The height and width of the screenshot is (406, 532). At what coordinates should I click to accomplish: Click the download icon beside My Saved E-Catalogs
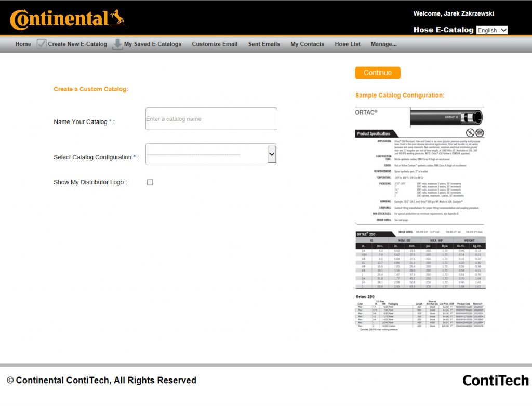tap(117, 44)
